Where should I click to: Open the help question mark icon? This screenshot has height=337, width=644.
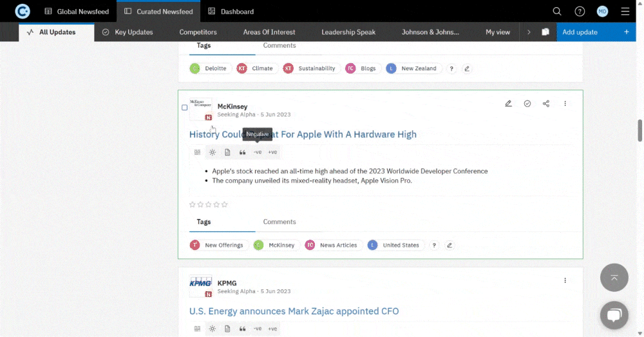(580, 12)
